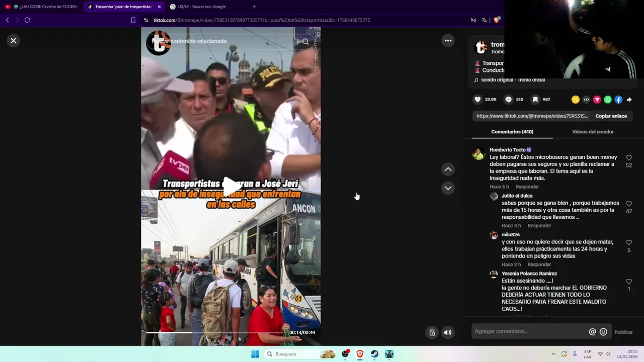Open the ESP LAA language switcher
The image size is (644, 362).
[587, 354]
